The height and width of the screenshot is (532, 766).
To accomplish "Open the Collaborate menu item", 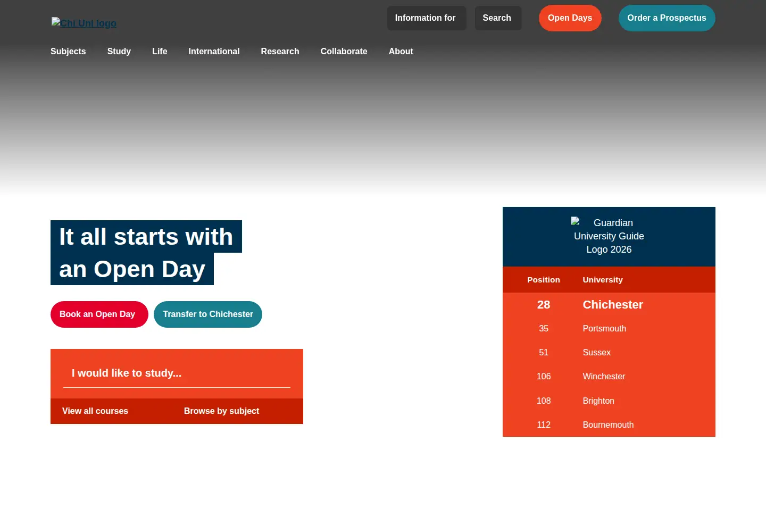I will click(344, 52).
